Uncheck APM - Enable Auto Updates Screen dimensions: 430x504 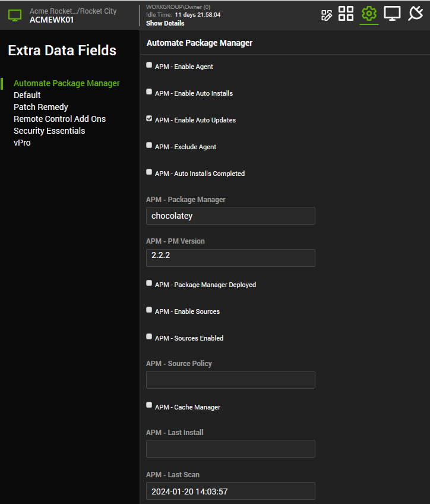coord(149,119)
